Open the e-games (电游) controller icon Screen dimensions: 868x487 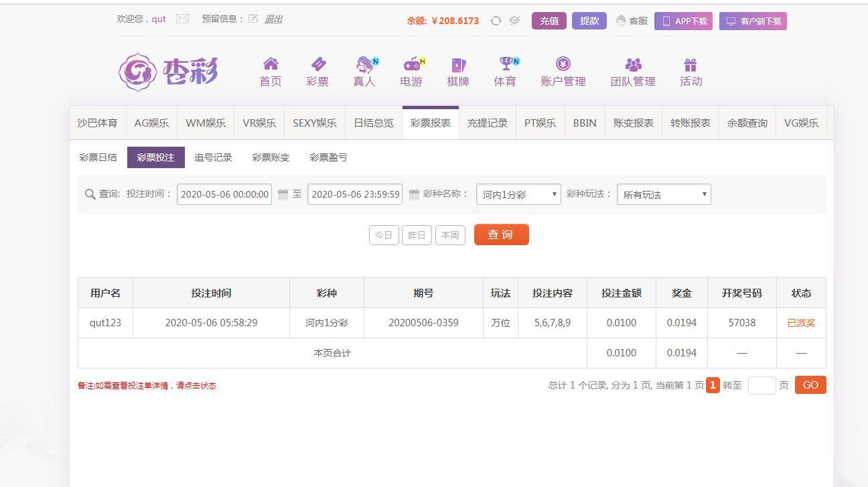(413, 64)
